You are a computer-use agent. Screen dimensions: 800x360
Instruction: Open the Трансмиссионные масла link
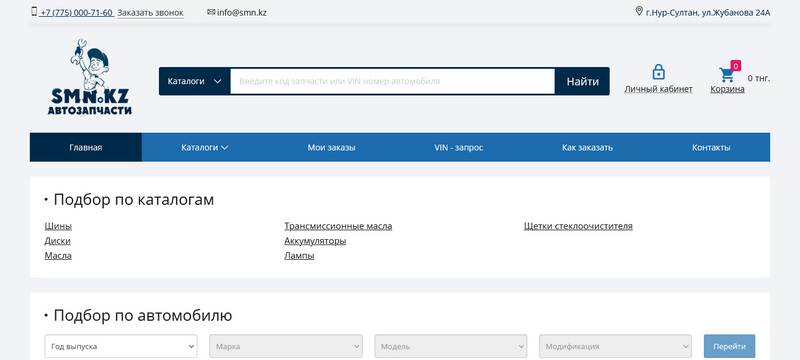[x=338, y=226]
